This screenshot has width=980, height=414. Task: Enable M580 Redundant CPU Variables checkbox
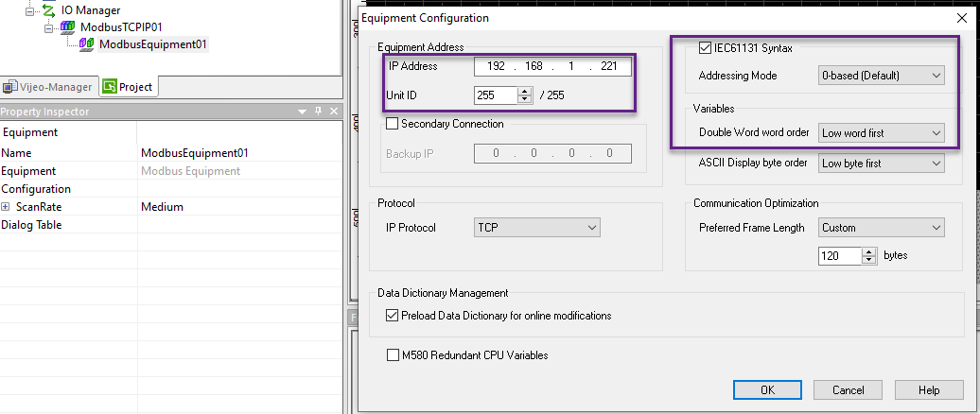pos(393,355)
